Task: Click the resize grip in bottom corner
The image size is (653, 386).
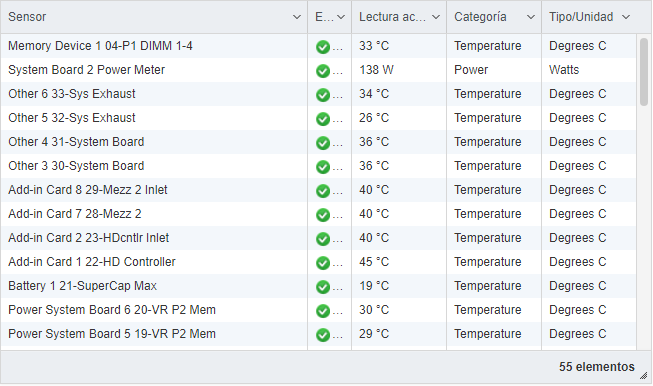Action: 643,375
